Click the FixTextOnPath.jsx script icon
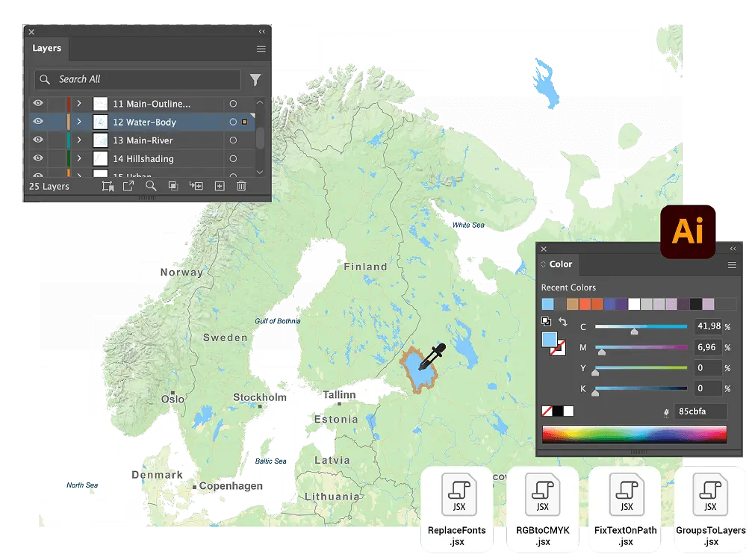 coord(627,494)
